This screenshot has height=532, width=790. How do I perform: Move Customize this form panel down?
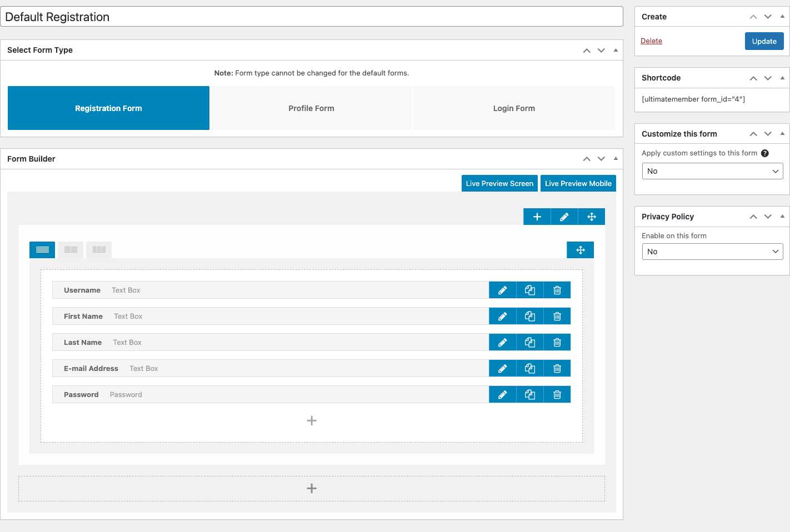[x=768, y=134]
